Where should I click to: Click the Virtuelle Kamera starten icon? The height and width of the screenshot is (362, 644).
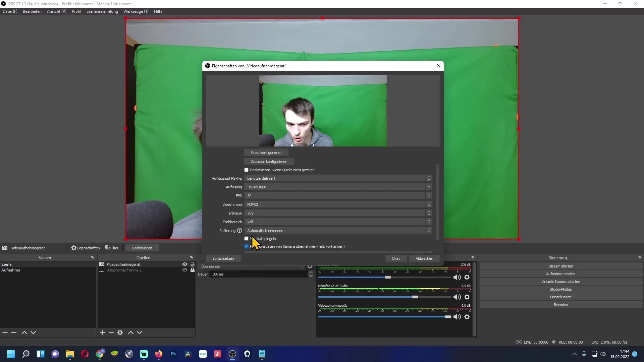(560, 281)
